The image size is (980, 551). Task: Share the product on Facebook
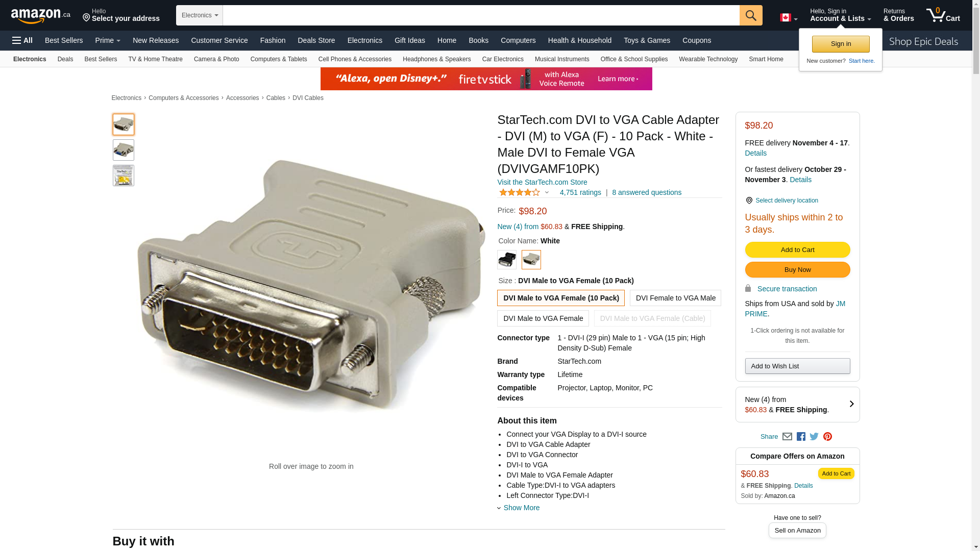[801, 437]
